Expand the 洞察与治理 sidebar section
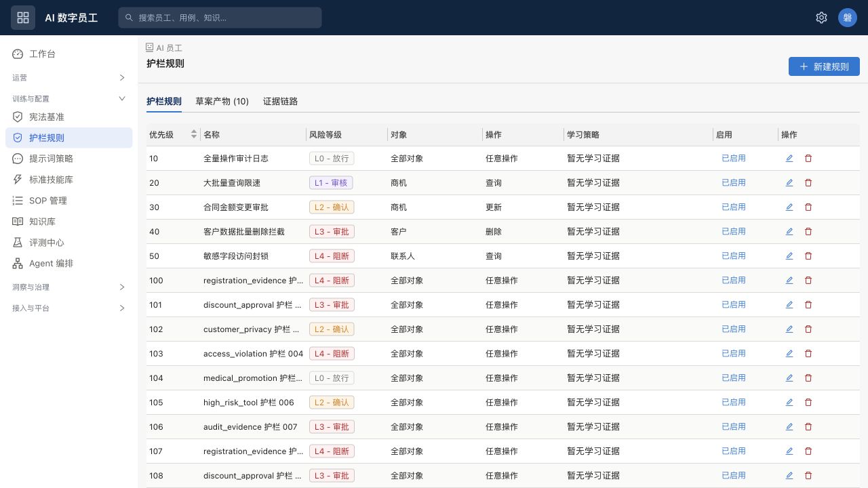 69,287
